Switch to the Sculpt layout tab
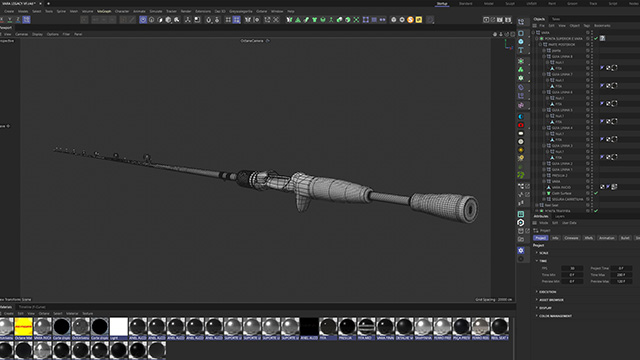This screenshot has width=640, height=360. 510,4
